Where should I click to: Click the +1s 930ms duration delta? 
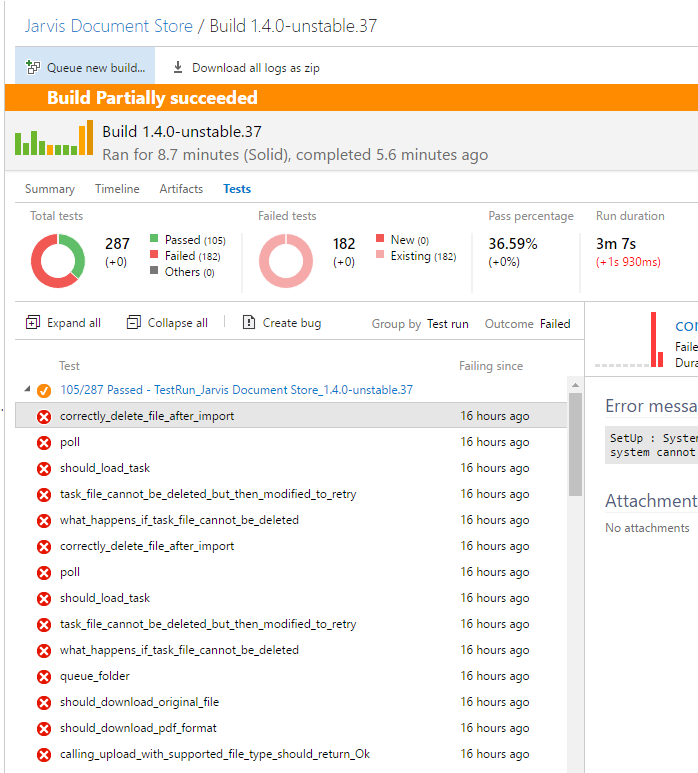coord(628,262)
